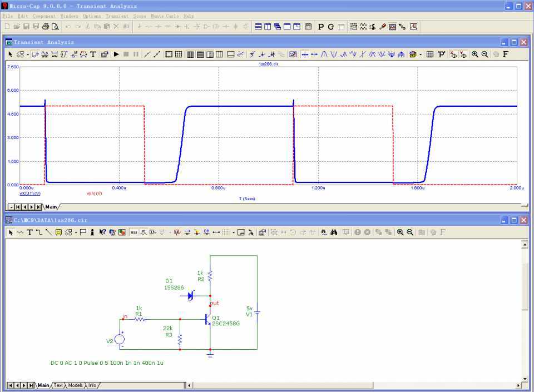This screenshot has width=534, height=392.
Task: Open the File menu
Action: (7, 16)
